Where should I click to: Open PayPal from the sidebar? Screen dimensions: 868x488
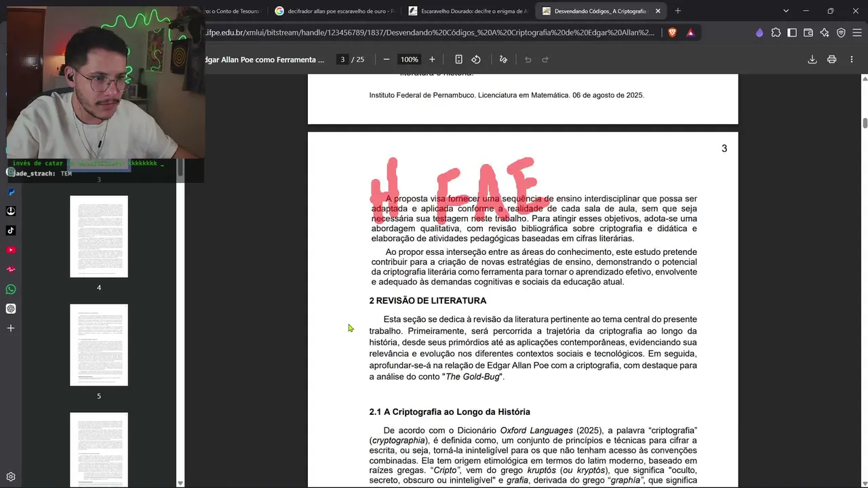pos(11,192)
